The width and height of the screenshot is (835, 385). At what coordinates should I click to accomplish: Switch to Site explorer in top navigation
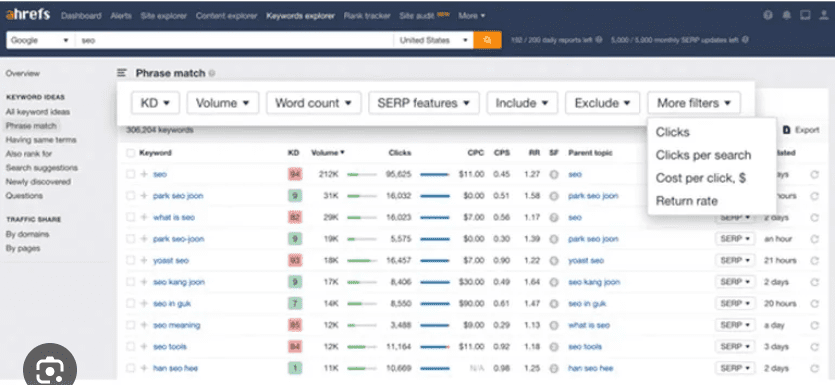[x=162, y=15]
